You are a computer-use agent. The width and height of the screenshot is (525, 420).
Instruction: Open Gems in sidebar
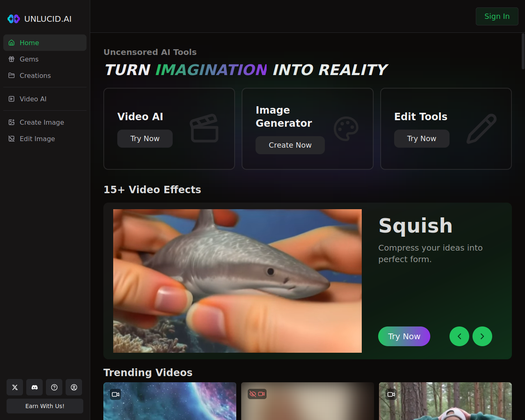pos(45,59)
